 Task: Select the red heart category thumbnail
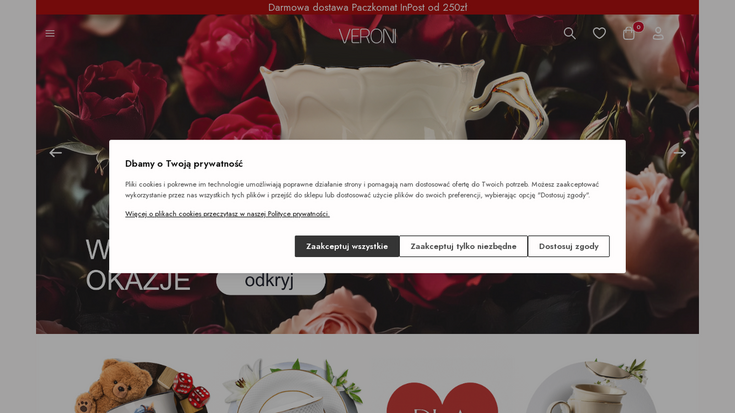442,398
